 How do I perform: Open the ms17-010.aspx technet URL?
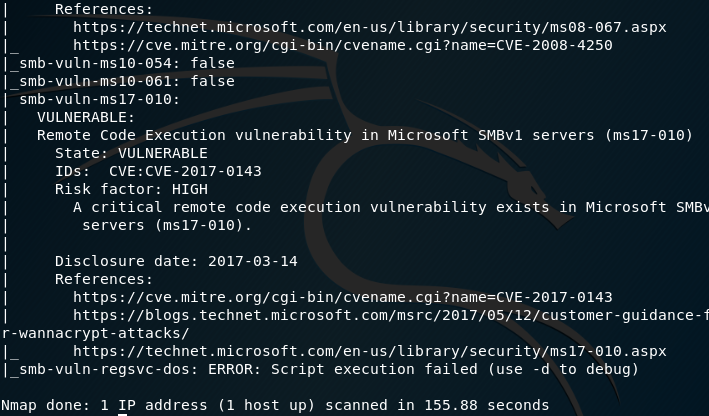pos(369,351)
